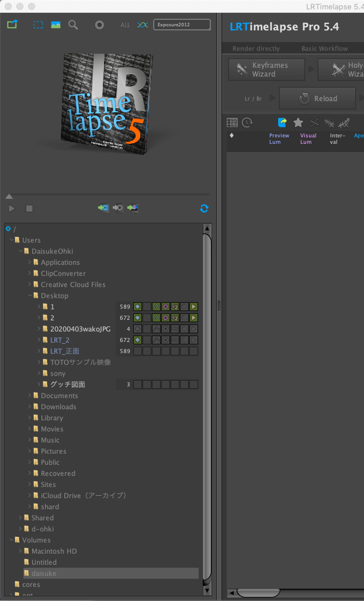Image resolution: width=364 pixels, height=601 pixels.
Task: Click keyframe diamond status in LRT_2 row
Action: tap(137, 340)
